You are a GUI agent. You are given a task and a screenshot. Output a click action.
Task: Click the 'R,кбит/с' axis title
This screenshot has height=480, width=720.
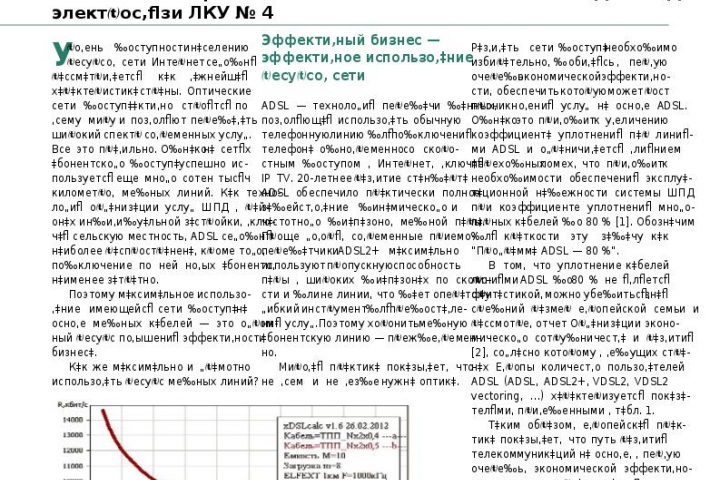click(x=71, y=404)
